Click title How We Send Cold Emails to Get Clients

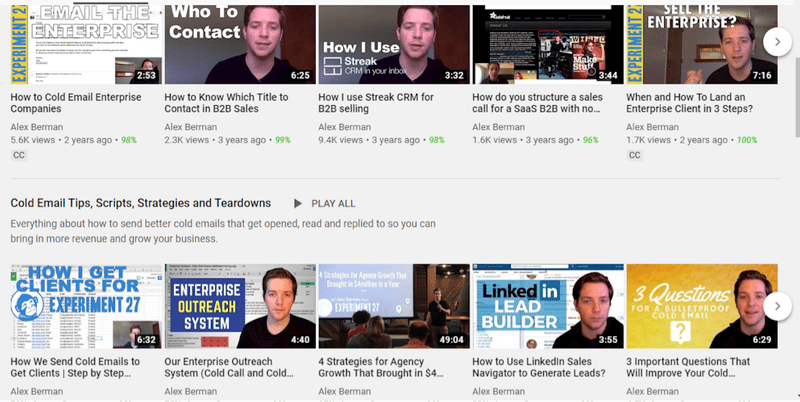(x=75, y=367)
